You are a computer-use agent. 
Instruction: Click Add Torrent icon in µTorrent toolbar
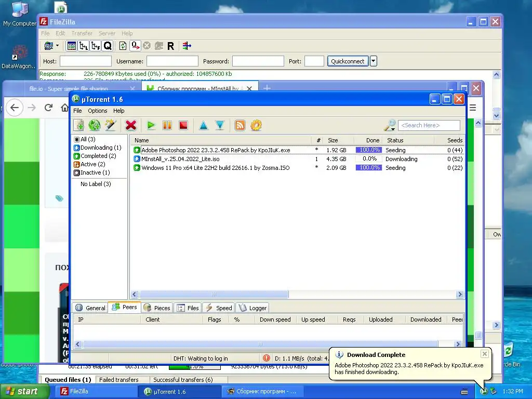pyautogui.click(x=79, y=125)
